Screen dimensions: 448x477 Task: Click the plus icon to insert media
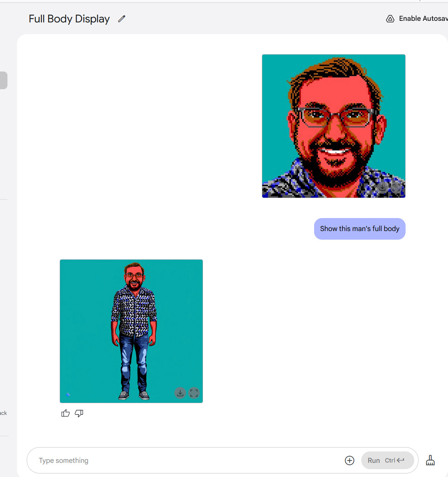[349, 460]
